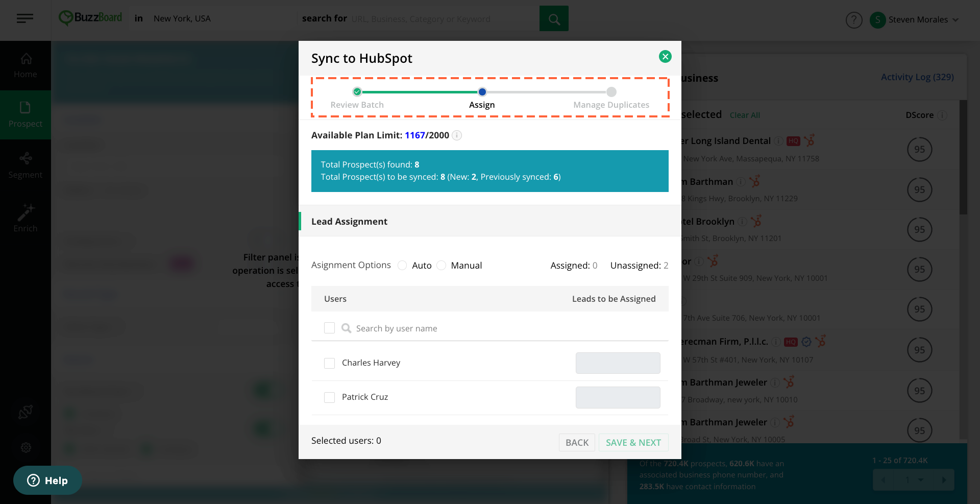
Task: Open the help question mark icon in header
Action: (854, 20)
